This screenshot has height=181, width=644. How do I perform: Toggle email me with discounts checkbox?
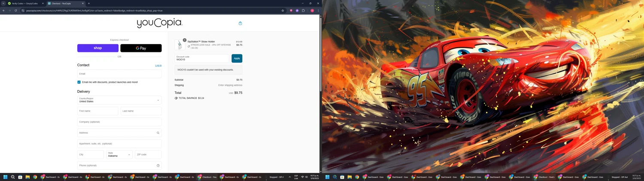pos(79,82)
